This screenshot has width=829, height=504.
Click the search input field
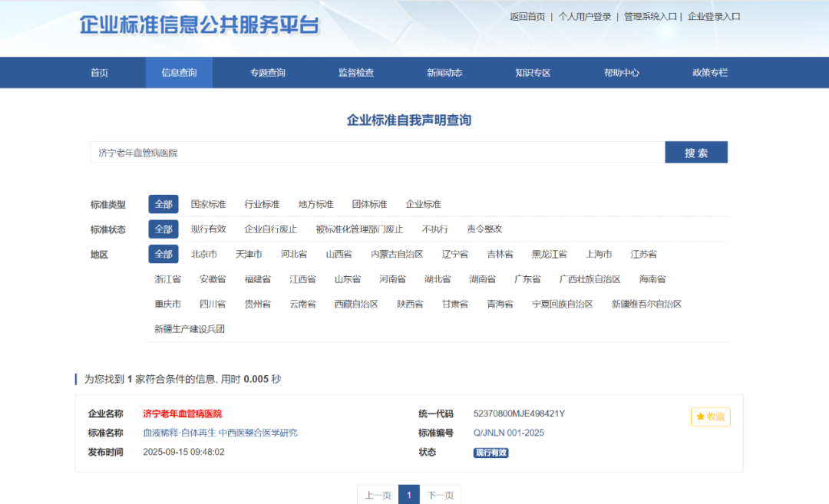pyautogui.click(x=377, y=153)
